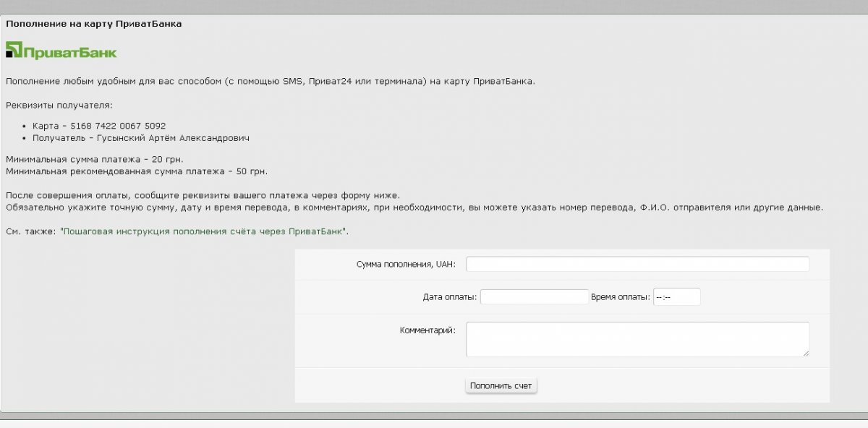
Task: Click the Дата оплаты: label
Action: click(450, 297)
